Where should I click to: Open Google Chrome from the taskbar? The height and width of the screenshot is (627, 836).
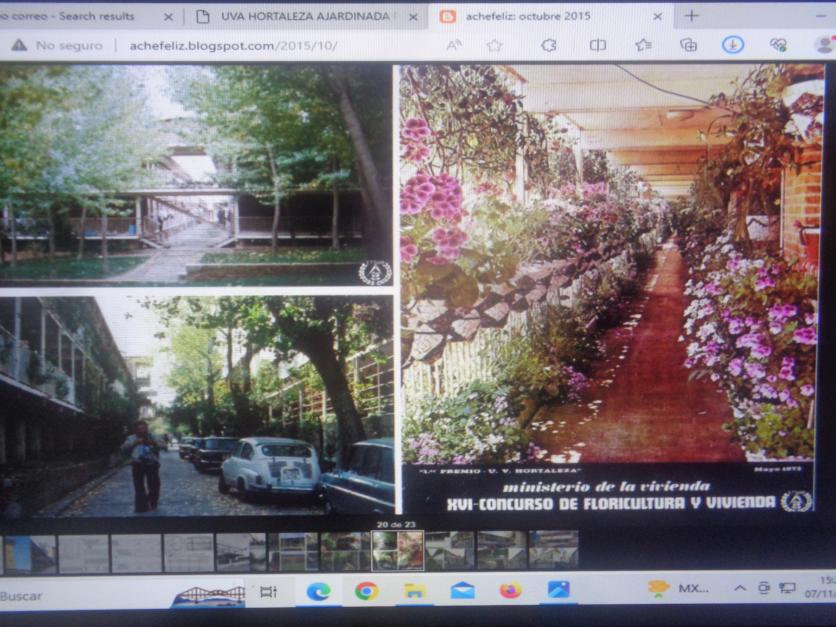(x=366, y=591)
